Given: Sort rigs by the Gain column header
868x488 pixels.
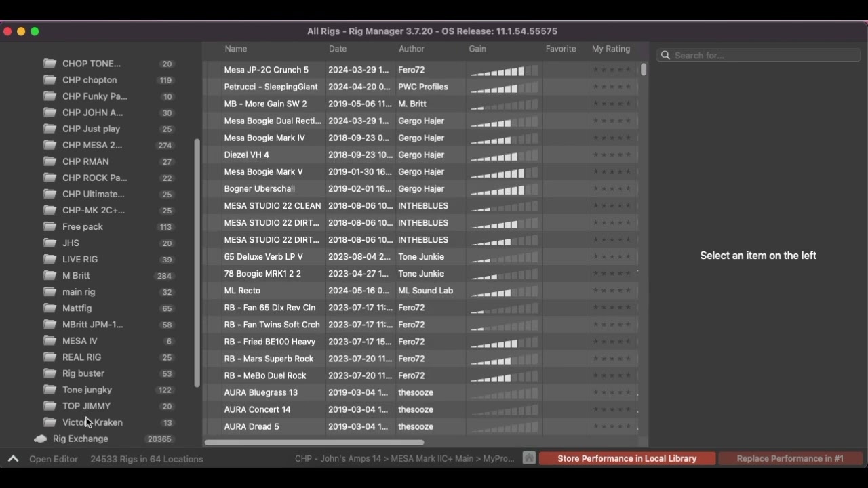Looking at the screenshot, I should point(477,49).
